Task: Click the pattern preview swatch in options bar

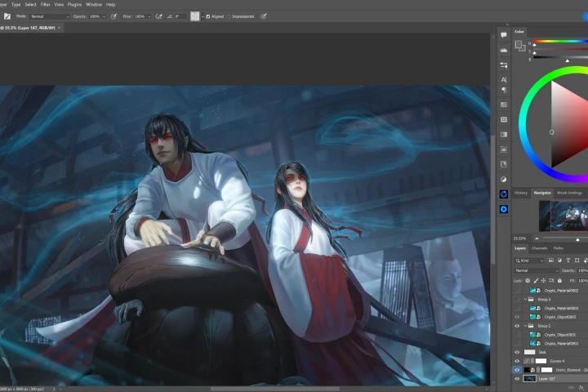Action: [195, 16]
